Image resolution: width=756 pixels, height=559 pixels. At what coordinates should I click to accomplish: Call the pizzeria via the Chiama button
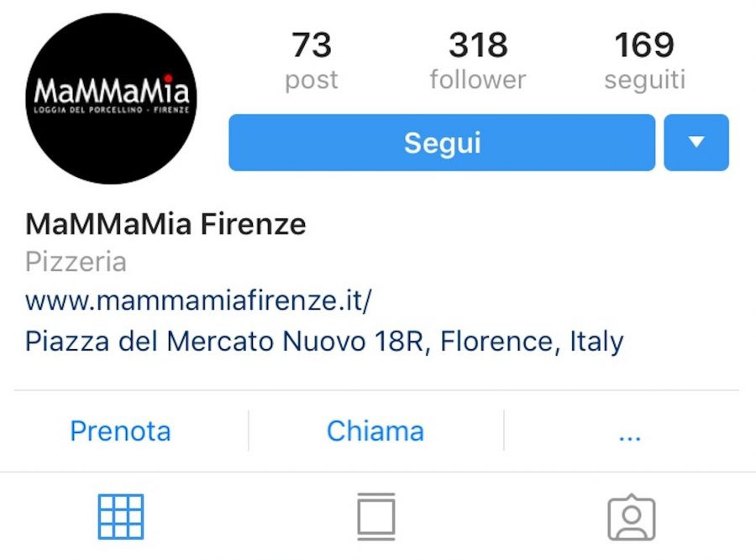pyautogui.click(x=375, y=431)
